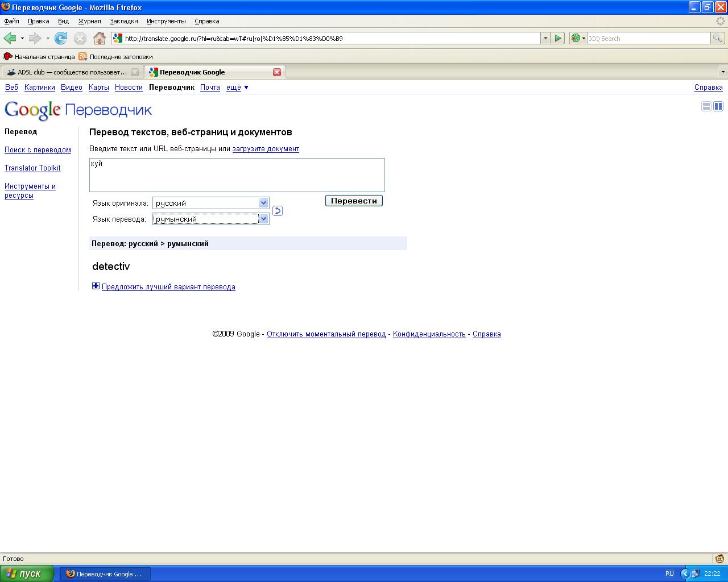
Task: Open Язык оригинала dropdown showing русский
Action: (x=210, y=203)
